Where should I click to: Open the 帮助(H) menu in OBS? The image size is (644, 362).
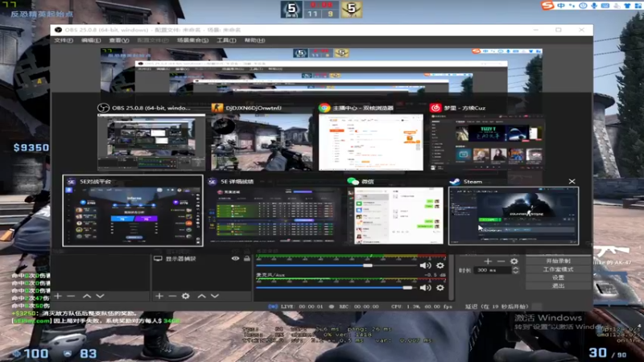coord(254,40)
